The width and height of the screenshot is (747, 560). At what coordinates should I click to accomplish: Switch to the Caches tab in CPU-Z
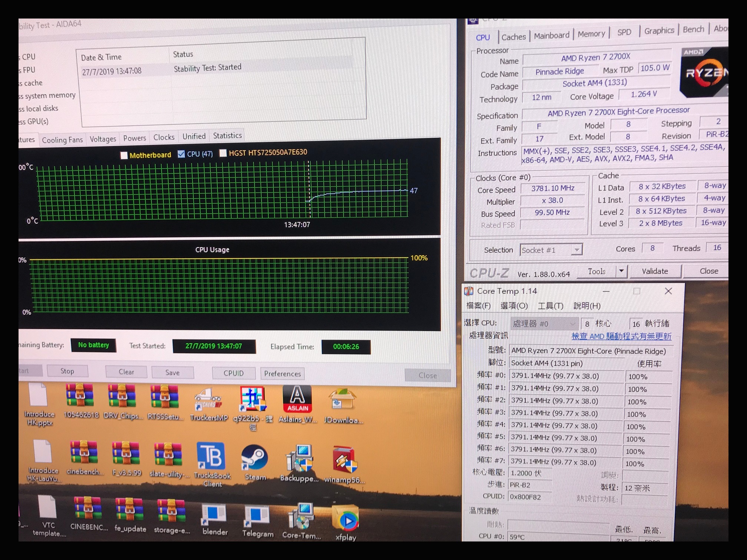click(514, 37)
